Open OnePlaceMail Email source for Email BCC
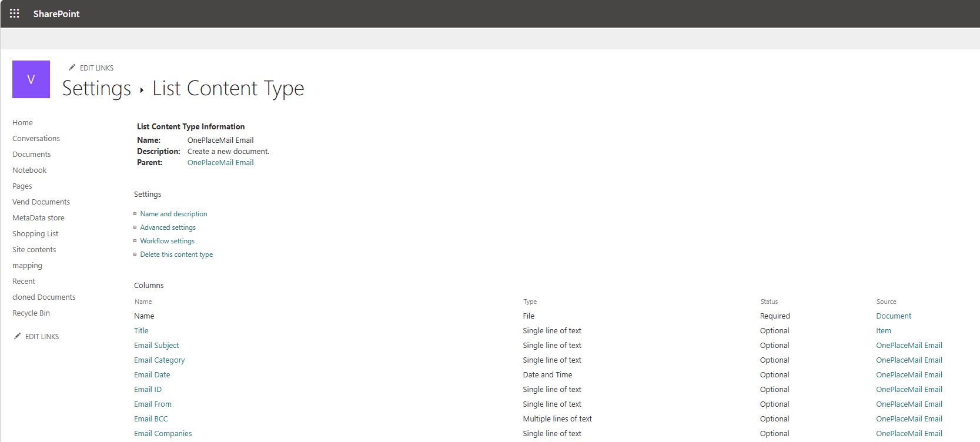The image size is (980, 442). [x=909, y=419]
